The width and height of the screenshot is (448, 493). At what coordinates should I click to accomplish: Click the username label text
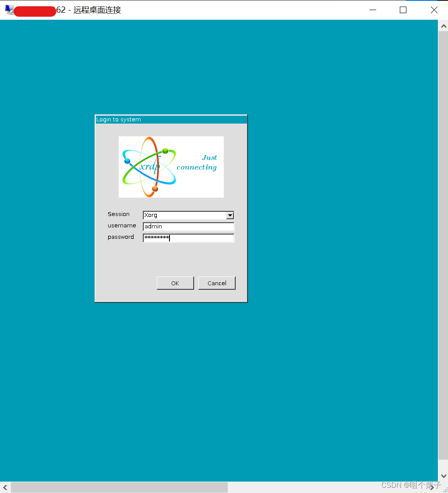pos(122,225)
